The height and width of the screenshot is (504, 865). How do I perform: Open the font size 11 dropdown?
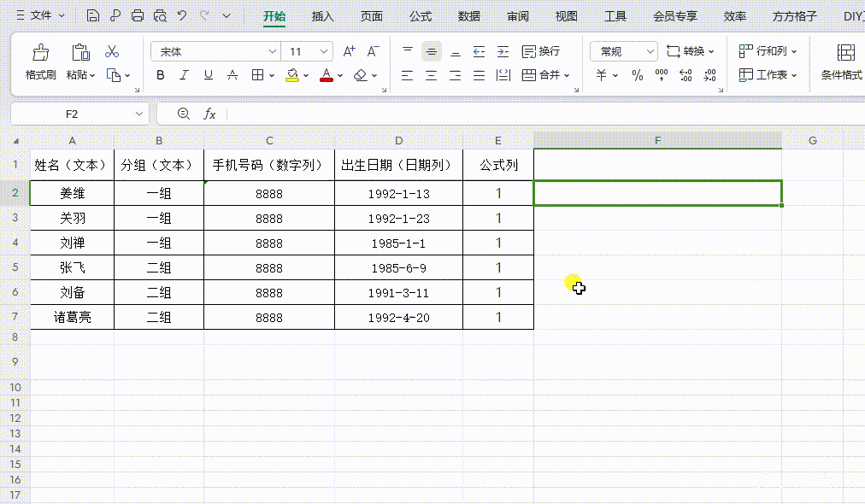coord(323,51)
